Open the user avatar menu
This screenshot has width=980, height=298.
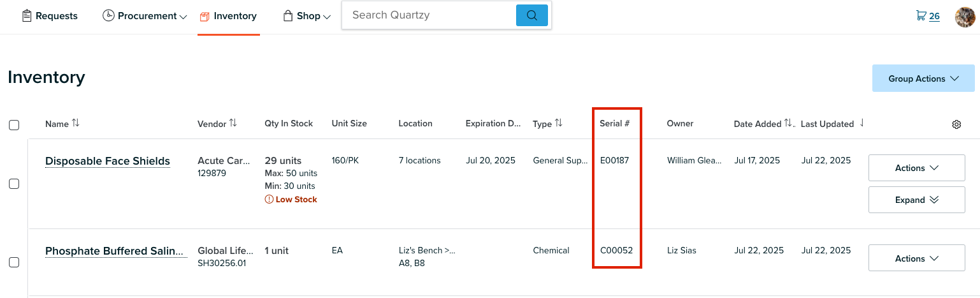[965, 17]
